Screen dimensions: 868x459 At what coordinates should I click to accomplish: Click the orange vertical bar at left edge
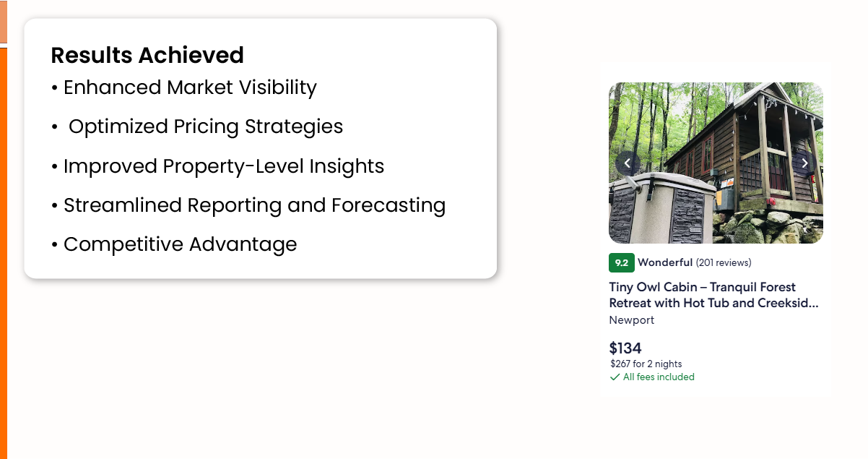pos(3,253)
